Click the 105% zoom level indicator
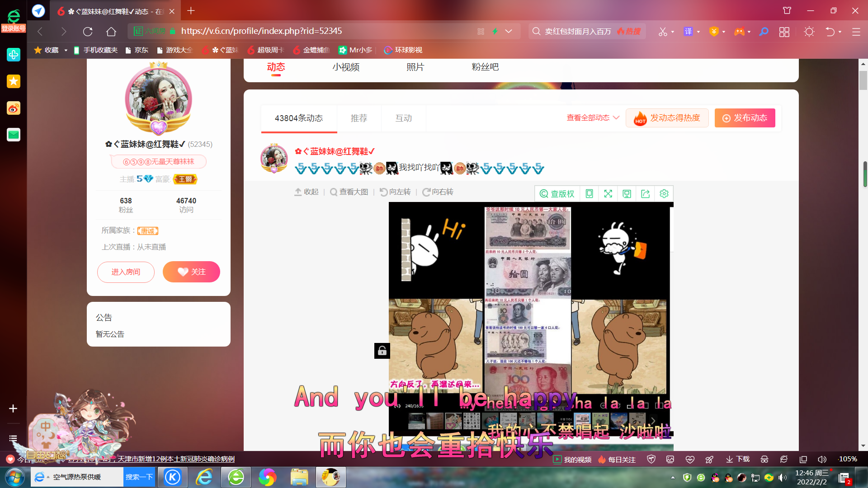This screenshot has width=868, height=488. pyautogui.click(x=848, y=459)
